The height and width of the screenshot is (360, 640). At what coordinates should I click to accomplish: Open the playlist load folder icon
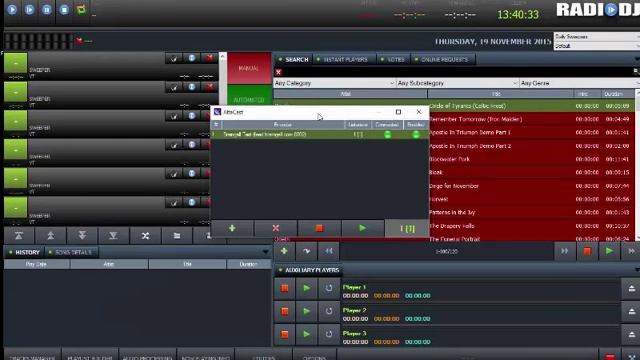coord(177,236)
